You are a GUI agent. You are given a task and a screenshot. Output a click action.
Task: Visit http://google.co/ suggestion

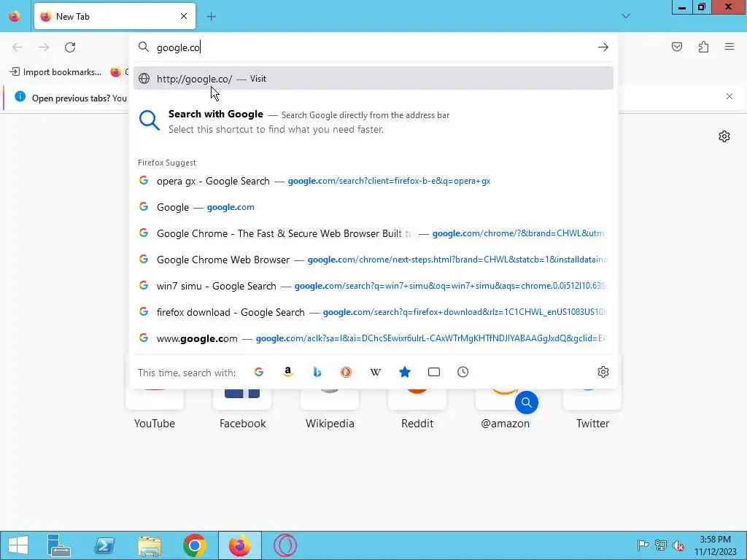click(x=373, y=79)
